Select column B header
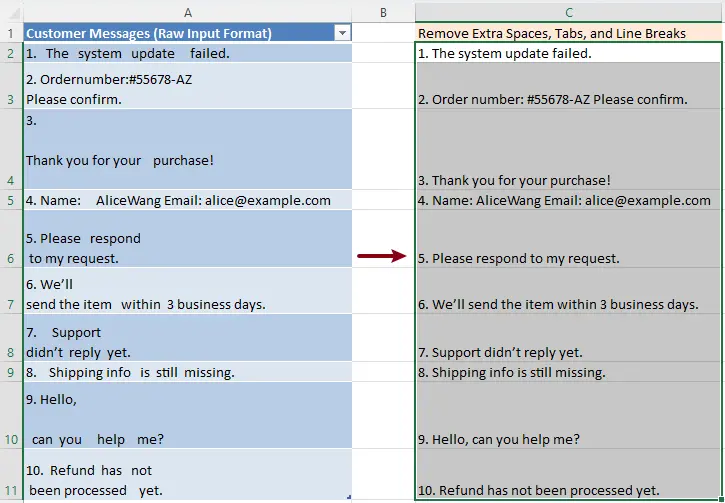The height and width of the screenshot is (503, 725). [383, 11]
